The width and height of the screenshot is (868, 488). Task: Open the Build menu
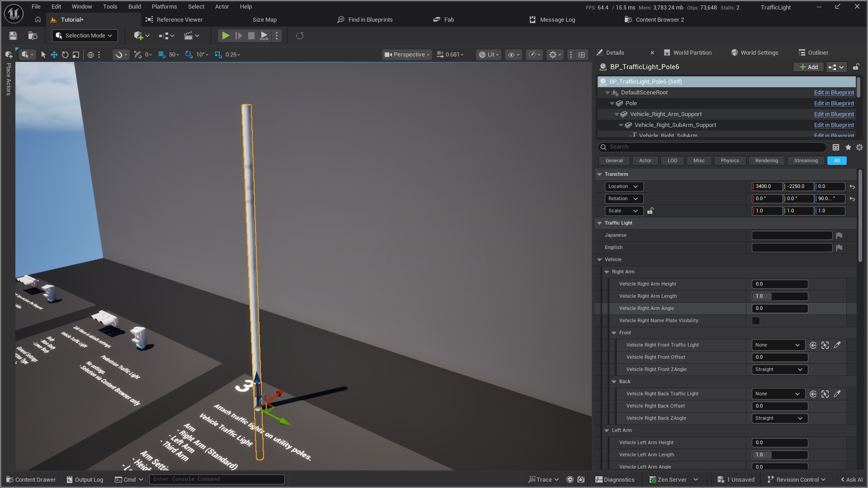[134, 7]
